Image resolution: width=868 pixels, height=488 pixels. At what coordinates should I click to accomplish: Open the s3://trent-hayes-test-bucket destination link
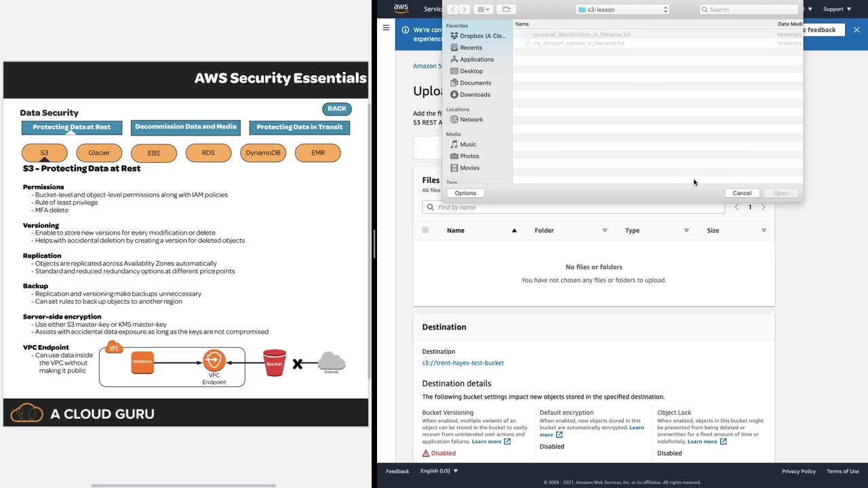(x=463, y=363)
